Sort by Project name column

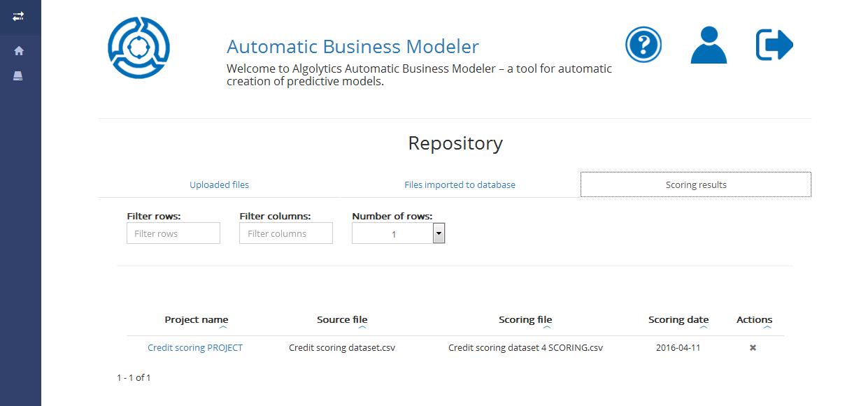point(196,320)
